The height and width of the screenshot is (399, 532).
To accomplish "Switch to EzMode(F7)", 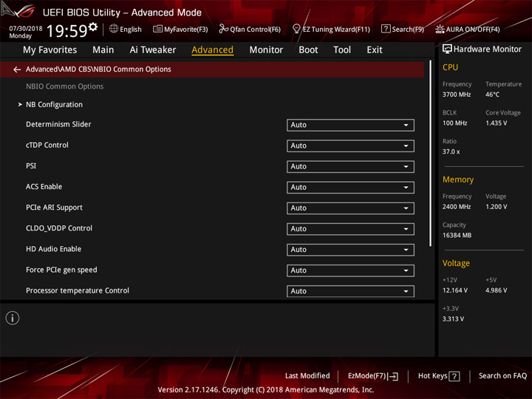I will 373,376.
